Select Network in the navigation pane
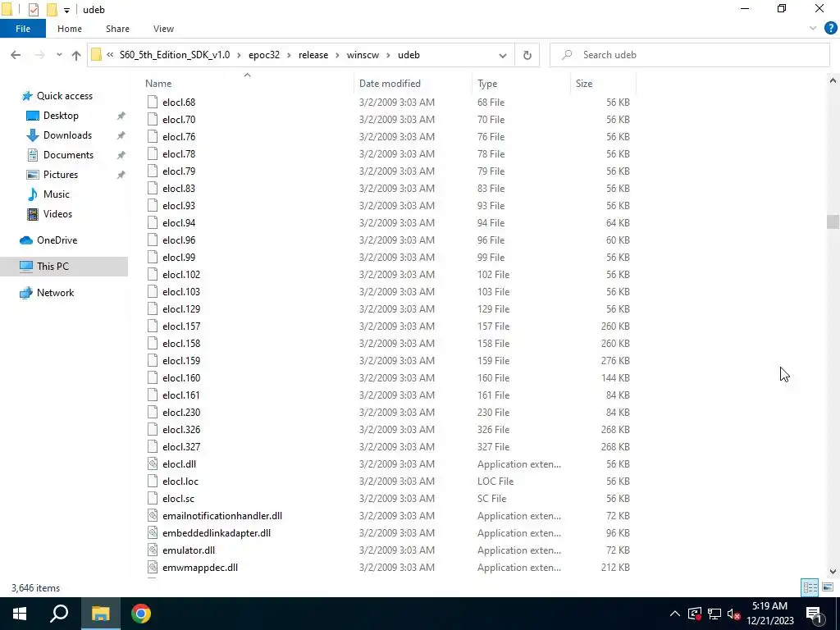Screen dimensions: 840x630 [55, 293]
